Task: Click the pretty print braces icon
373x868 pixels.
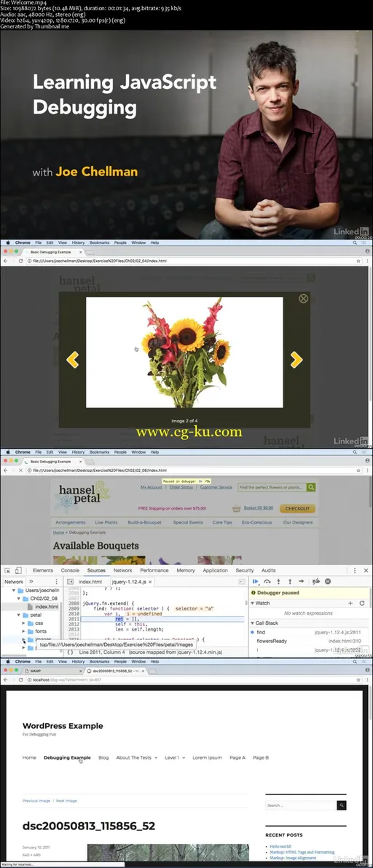Action: click(x=70, y=652)
